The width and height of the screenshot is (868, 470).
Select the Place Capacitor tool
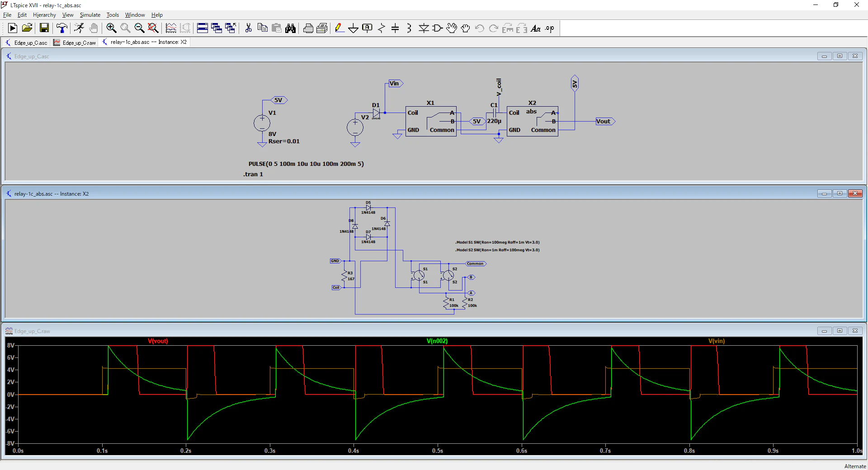(395, 28)
